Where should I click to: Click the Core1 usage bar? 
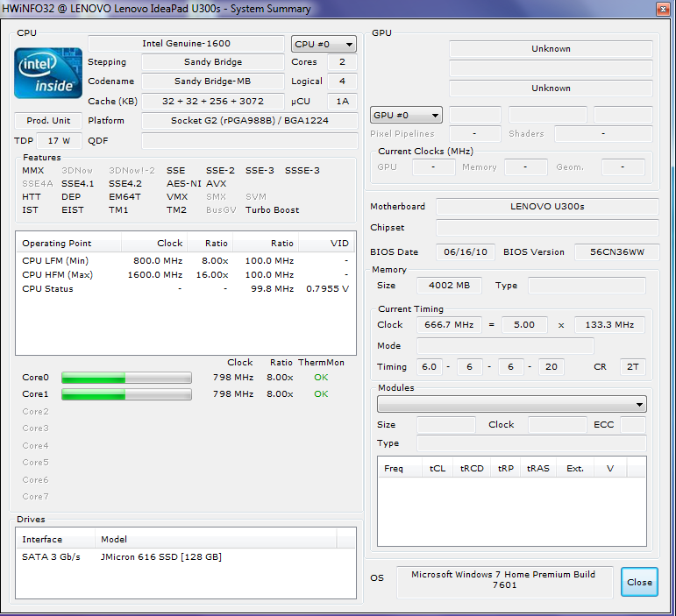pyautogui.click(x=126, y=394)
